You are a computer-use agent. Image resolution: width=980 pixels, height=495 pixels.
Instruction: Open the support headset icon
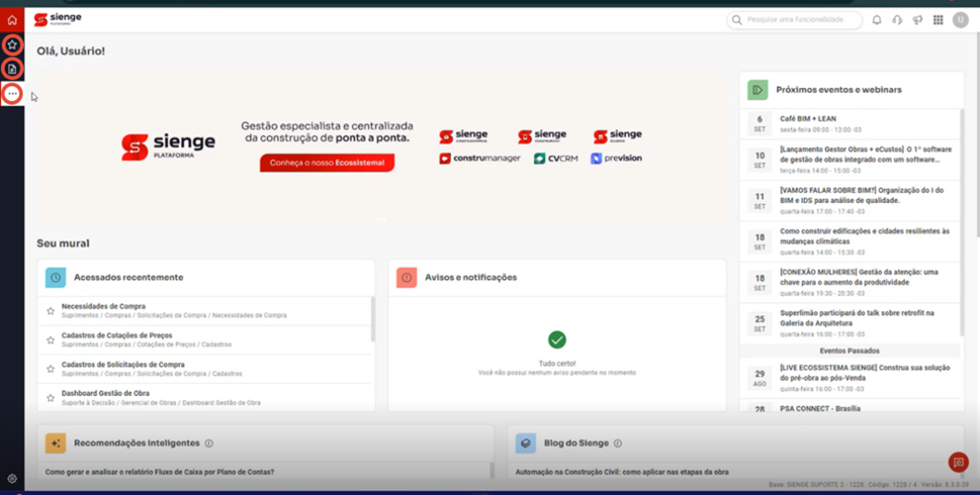point(897,20)
